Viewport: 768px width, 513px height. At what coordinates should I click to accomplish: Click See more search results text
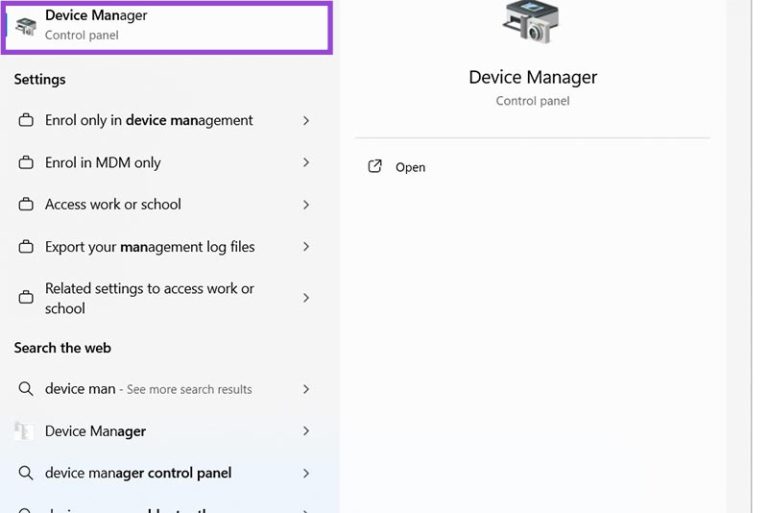point(189,390)
